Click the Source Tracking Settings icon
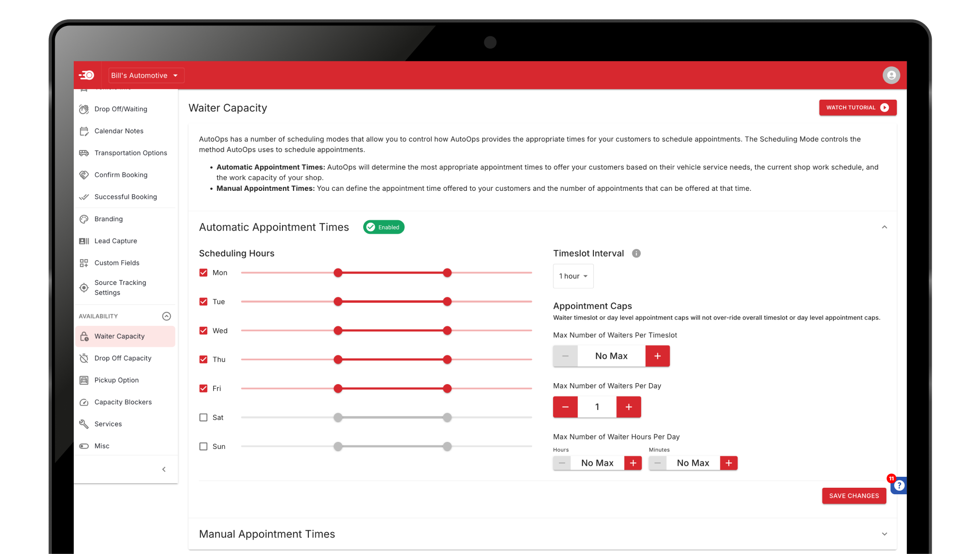This screenshot has height=554, width=980. [84, 287]
